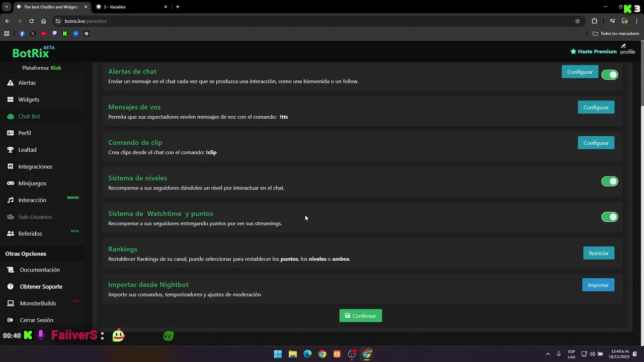The height and width of the screenshot is (362, 644).
Task: Open OBS Studio from taskbar
Action: [x=352, y=354]
